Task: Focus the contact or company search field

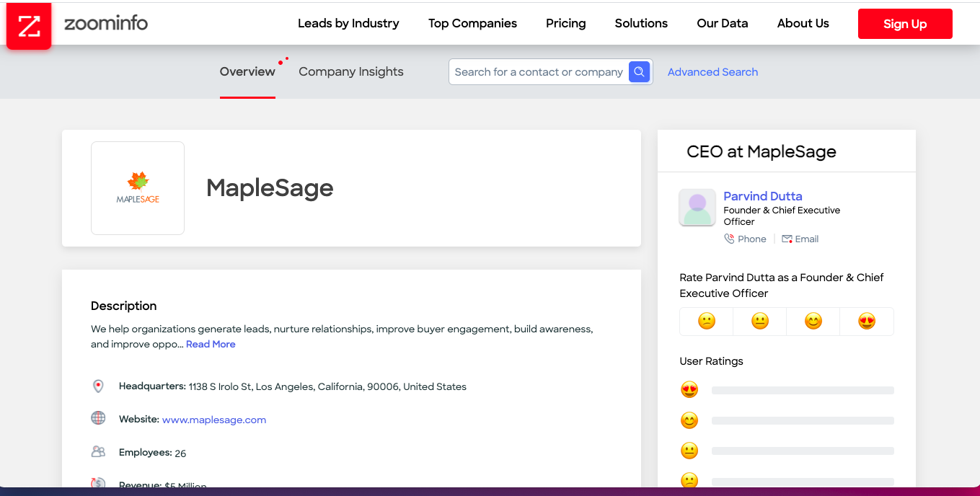Action: point(539,72)
